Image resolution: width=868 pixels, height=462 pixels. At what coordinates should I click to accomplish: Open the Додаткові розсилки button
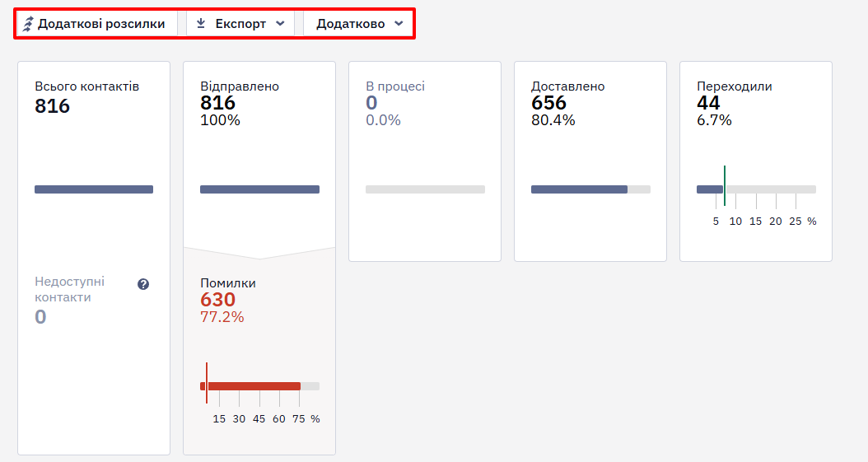pyautogui.click(x=96, y=24)
